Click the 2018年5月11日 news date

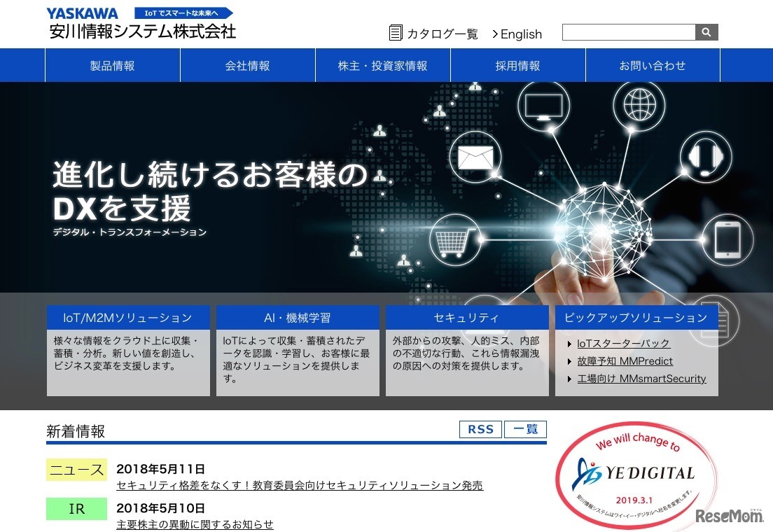[x=161, y=469]
